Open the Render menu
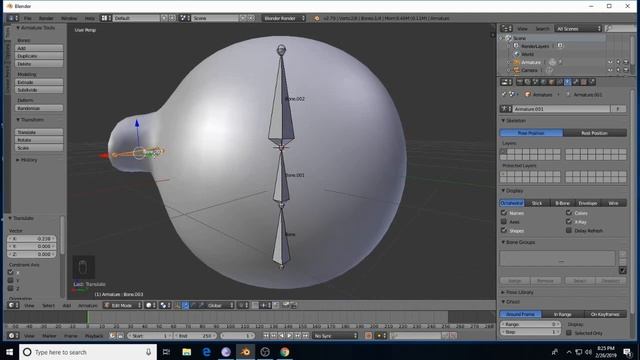Viewport: 640px width, 360px height. tap(46, 18)
